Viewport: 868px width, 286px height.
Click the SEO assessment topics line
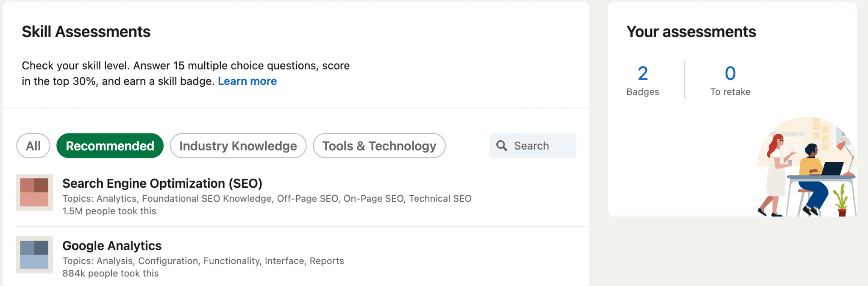click(267, 199)
